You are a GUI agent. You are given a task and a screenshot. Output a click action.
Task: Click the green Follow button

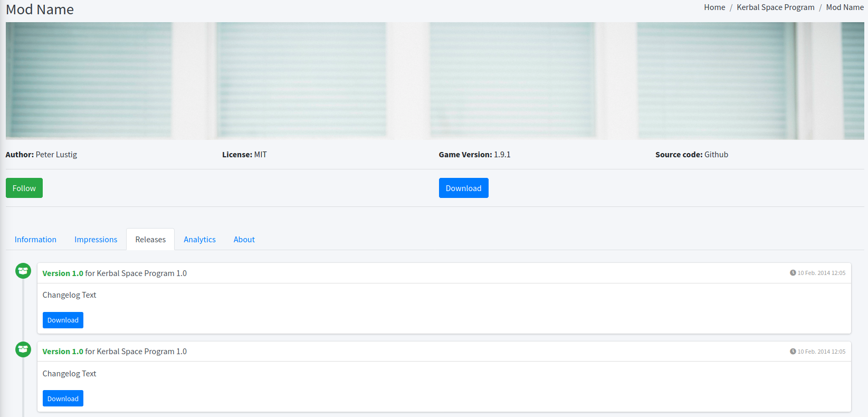pyautogui.click(x=24, y=188)
